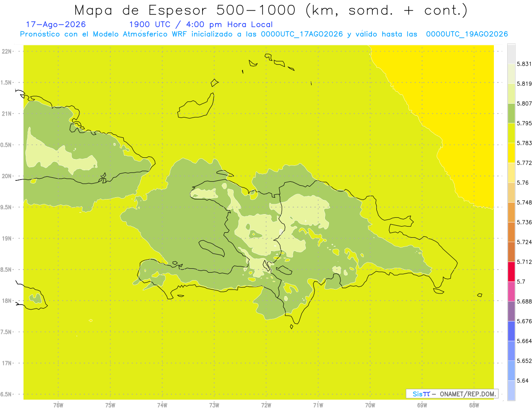Select the "76W" longitude label
The width and height of the screenshot is (532, 411).
pos(58,405)
